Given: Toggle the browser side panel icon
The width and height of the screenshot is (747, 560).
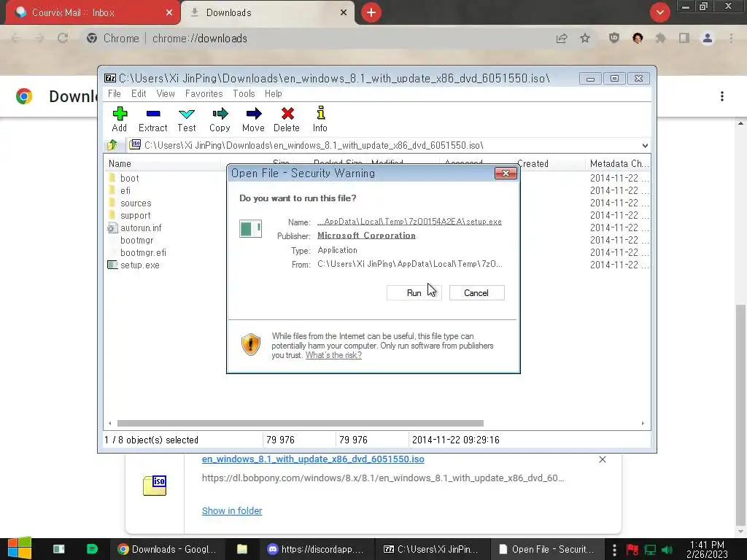Looking at the screenshot, I should (x=684, y=38).
